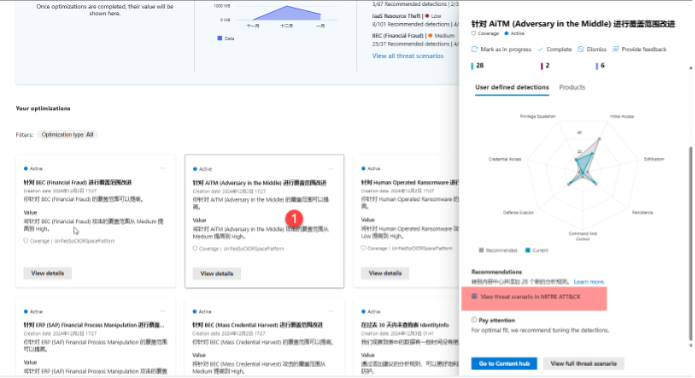Switch to User defined detections tab
695x378 pixels.
(x=512, y=87)
